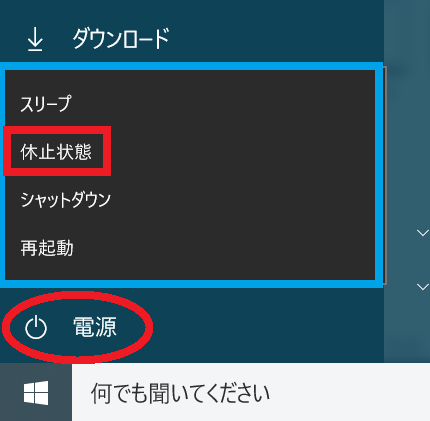Select シャットダウン in the power menu

(x=65, y=200)
